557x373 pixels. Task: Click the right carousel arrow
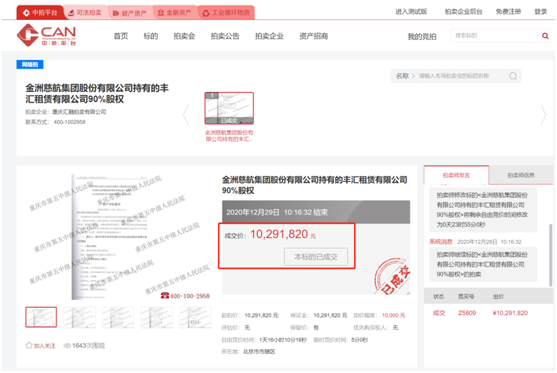pos(543,115)
